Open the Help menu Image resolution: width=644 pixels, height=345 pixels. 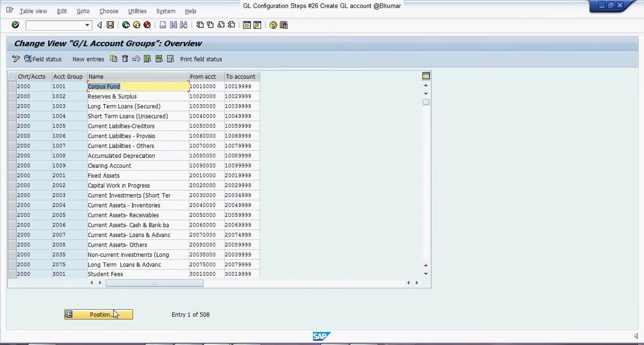point(190,11)
